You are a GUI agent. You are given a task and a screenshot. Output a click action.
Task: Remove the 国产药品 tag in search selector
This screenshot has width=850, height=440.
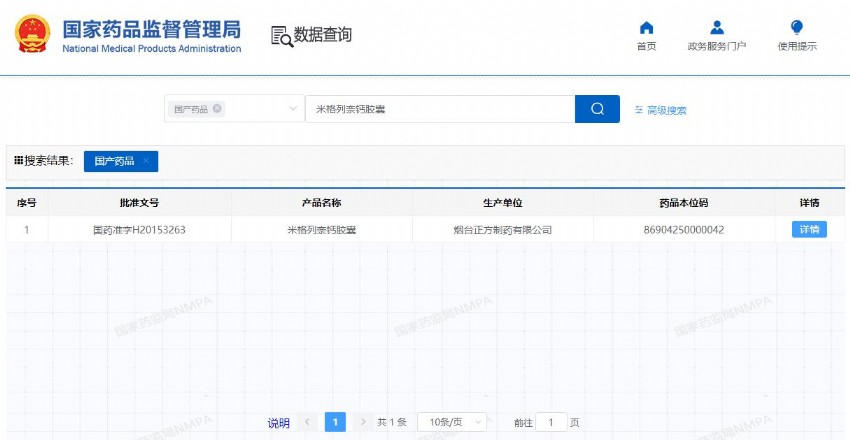click(217, 109)
